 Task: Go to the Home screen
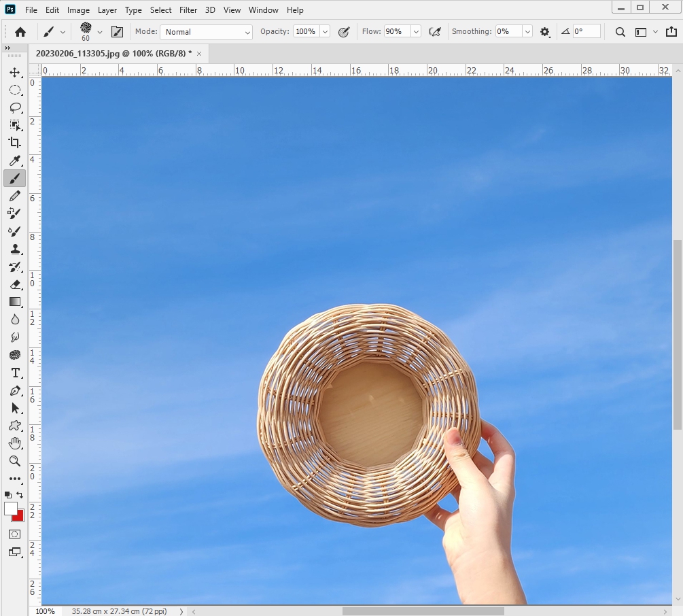pyautogui.click(x=20, y=32)
